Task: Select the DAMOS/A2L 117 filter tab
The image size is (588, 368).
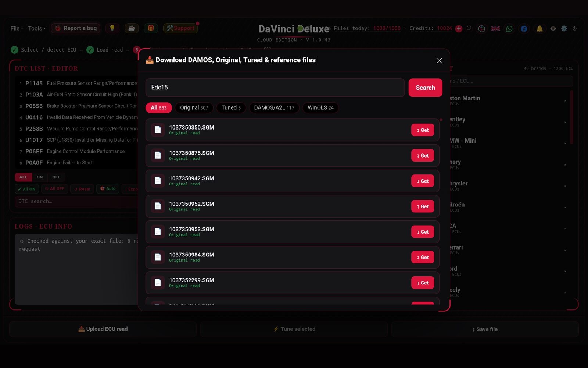Action: [274, 107]
